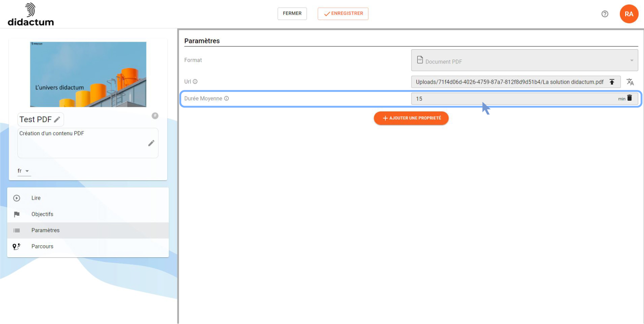
Task: Click the info icon next to Url label
Action: click(x=195, y=82)
